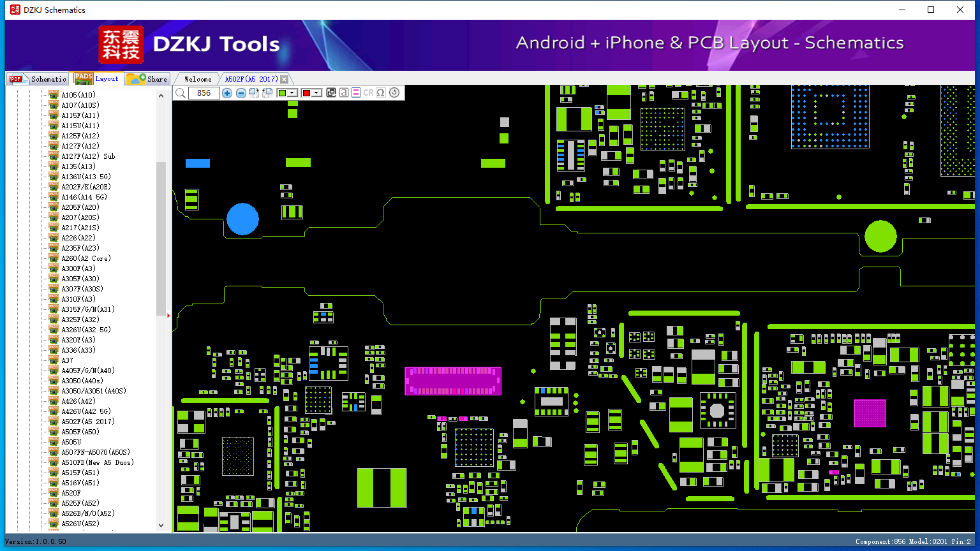The height and width of the screenshot is (551, 980).
Task: Collapse the side panel with red splitter arrow
Action: (168, 315)
